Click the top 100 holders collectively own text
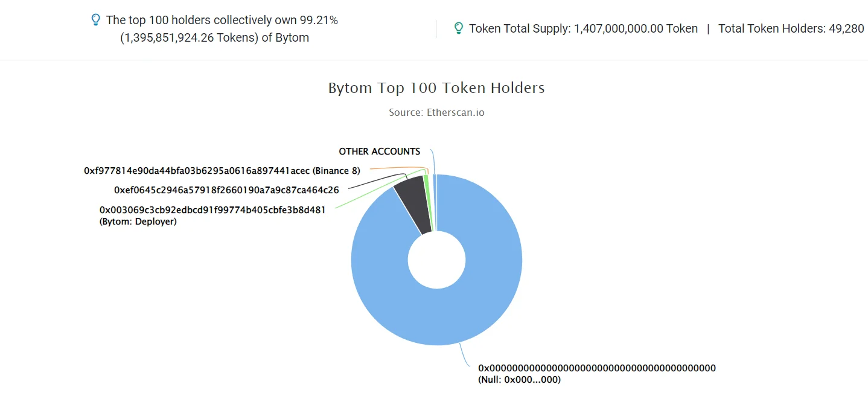 click(222, 20)
